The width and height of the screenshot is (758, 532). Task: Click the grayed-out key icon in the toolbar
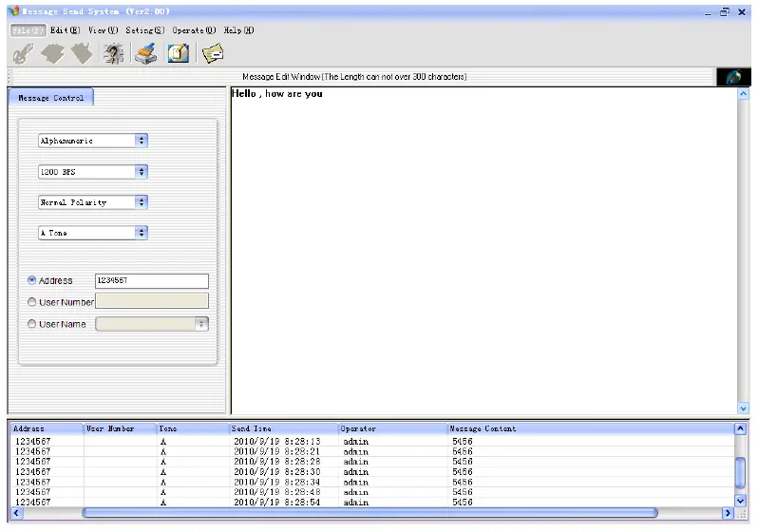coord(23,54)
